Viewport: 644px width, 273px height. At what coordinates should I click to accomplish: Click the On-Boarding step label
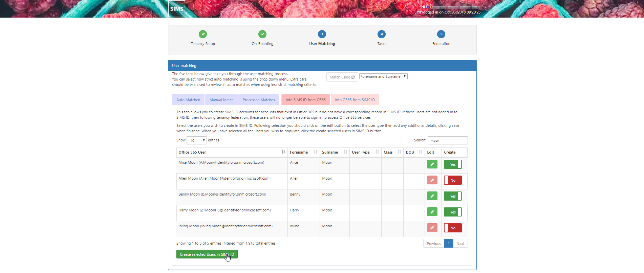click(x=262, y=44)
